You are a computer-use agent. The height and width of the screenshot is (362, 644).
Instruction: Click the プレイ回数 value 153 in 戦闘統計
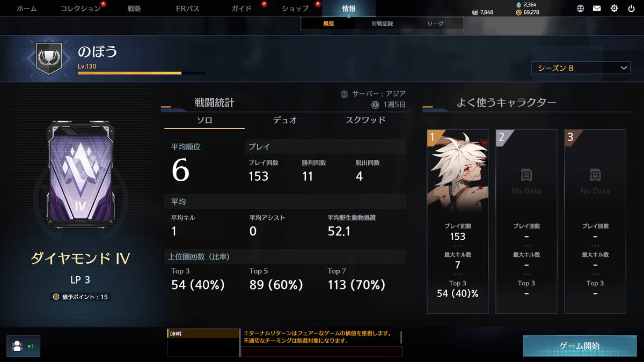[x=258, y=176]
